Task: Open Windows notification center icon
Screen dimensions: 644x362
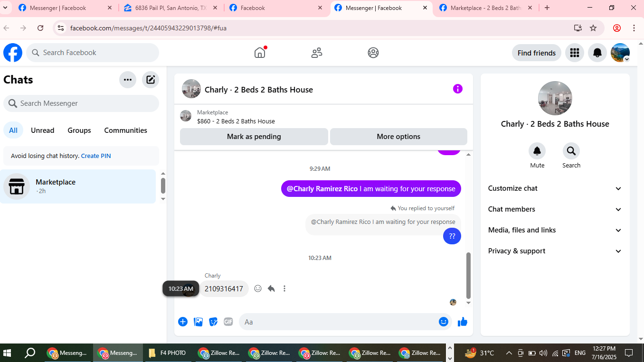Action: [x=629, y=353]
